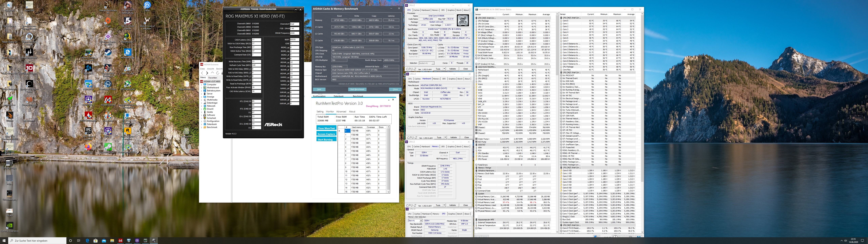This screenshot has width=868, height=244.
Task: Switch to the Advanced tab in RunMemTestPro
Action: [341, 111]
